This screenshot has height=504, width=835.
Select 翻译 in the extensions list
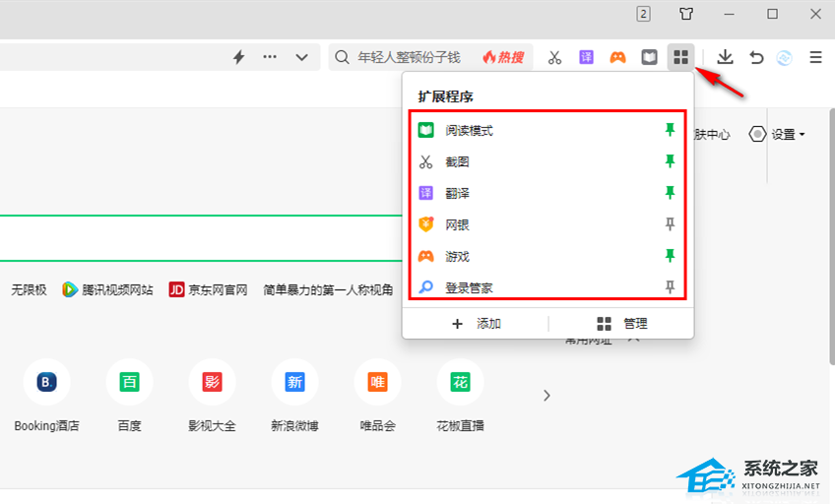[x=457, y=193]
